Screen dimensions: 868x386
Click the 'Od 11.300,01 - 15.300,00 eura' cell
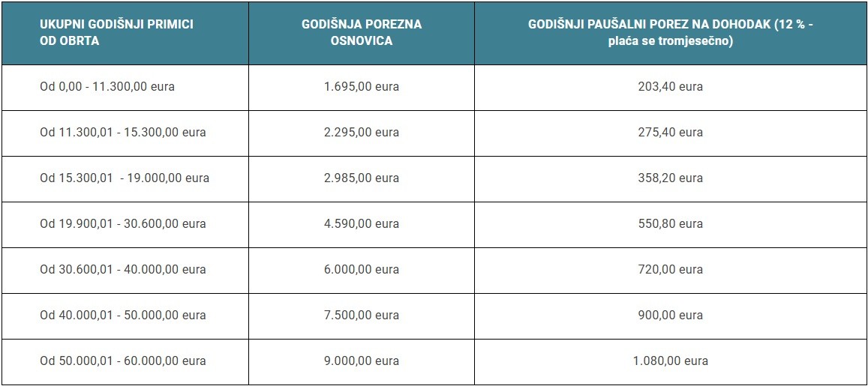coord(123,132)
